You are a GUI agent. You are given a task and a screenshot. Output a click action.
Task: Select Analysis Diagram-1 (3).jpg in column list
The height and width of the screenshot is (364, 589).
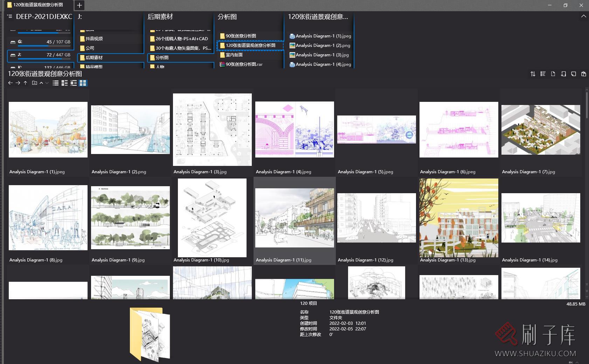point(322,55)
